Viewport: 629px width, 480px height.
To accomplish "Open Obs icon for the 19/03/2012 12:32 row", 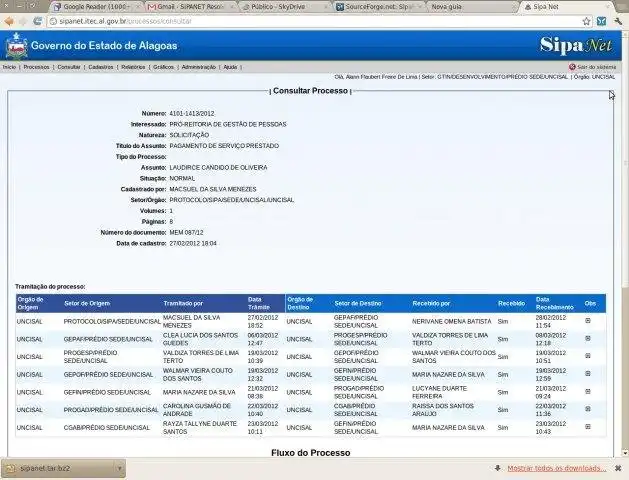I will 588,373.
